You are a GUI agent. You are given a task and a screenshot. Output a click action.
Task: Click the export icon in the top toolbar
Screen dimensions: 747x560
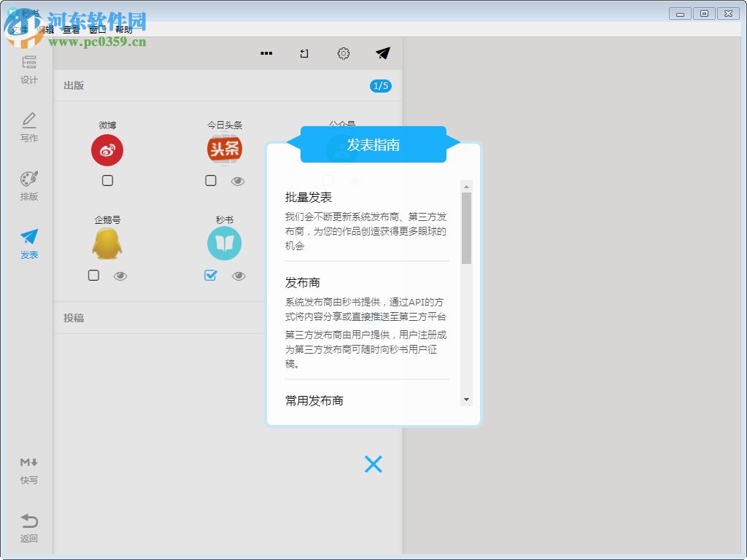(304, 53)
